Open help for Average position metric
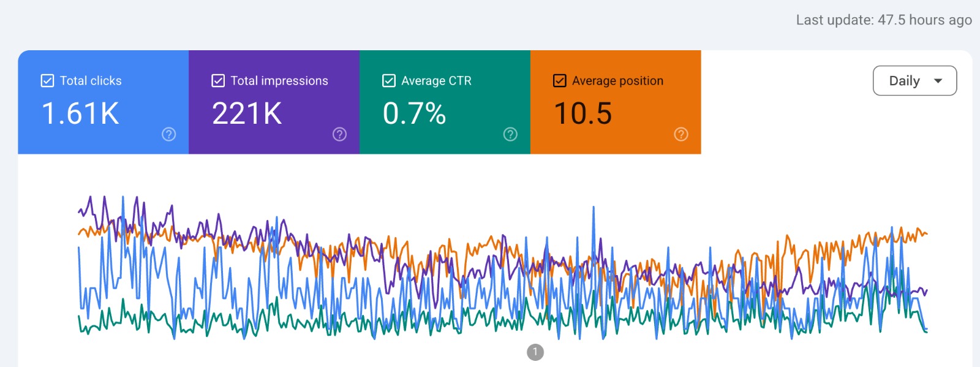 pos(681,134)
